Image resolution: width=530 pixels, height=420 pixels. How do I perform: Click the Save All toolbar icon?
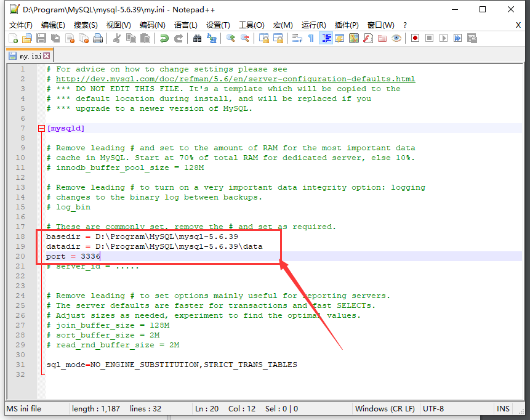[54, 38]
